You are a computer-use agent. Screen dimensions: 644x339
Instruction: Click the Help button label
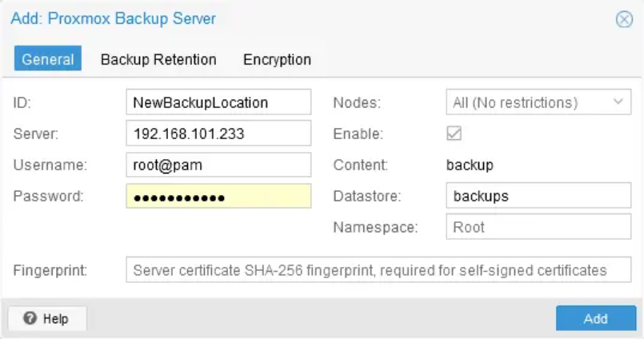pos(55,318)
